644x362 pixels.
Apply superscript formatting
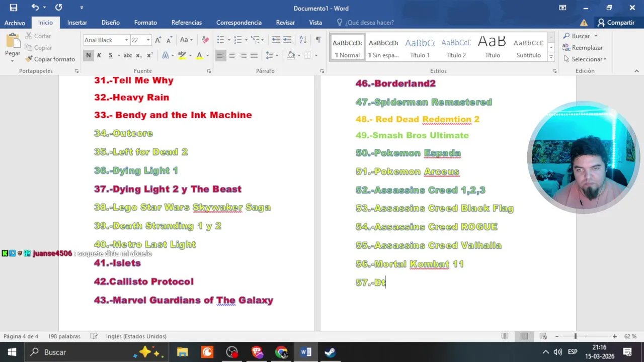point(149,55)
